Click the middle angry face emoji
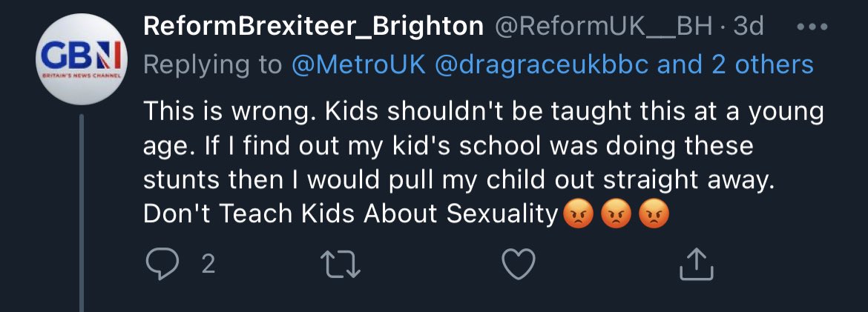Image resolution: width=868 pixels, height=312 pixels. (x=614, y=215)
